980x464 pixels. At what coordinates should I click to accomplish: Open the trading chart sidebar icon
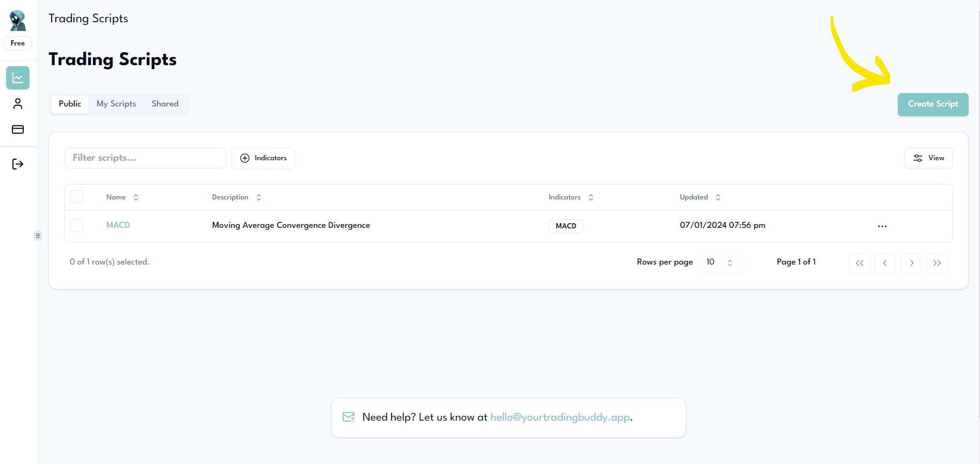[x=18, y=78]
